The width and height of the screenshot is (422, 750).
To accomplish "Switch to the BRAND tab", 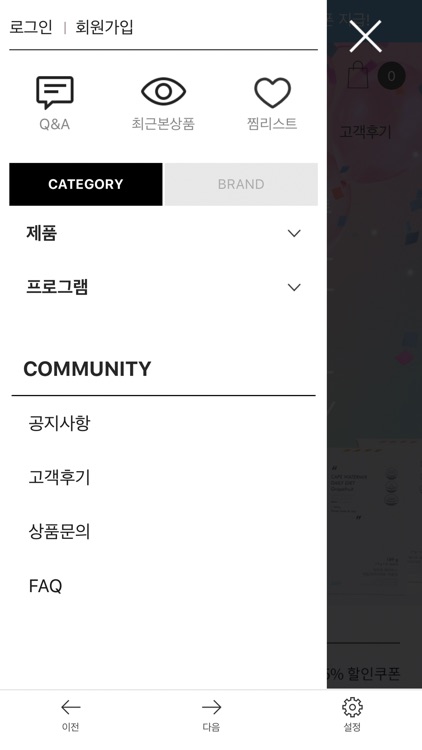I will pyautogui.click(x=241, y=184).
